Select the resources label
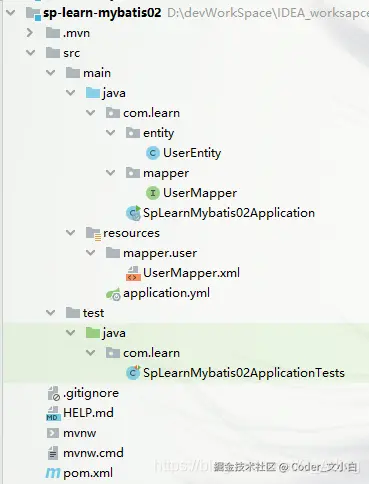The height and width of the screenshot is (484, 369). coord(131,233)
